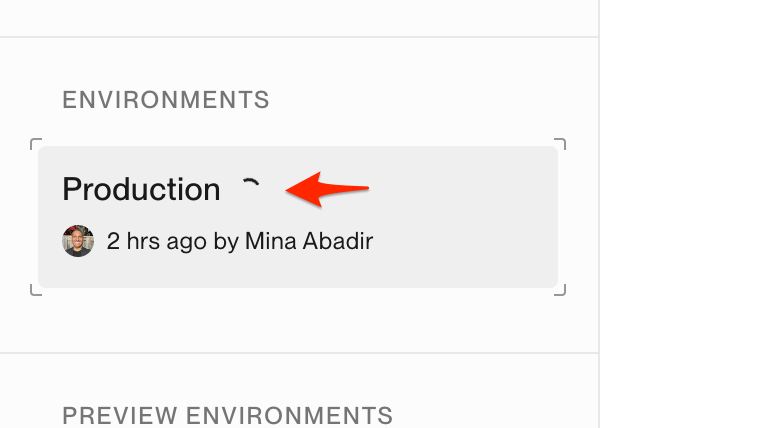The height and width of the screenshot is (428, 782).
Task: Click Mina Abadir's avatar photo
Action: 78,241
